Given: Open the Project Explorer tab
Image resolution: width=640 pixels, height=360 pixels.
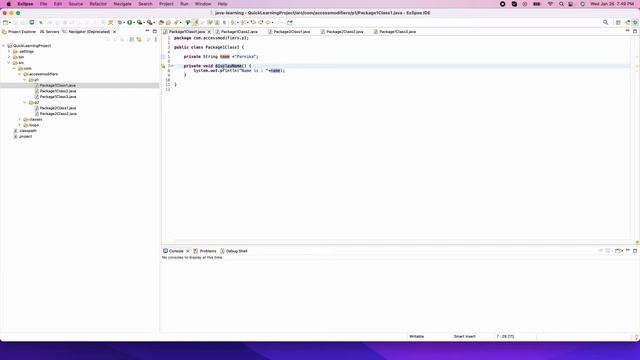Looking at the screenshot, I should coord(19,31).
